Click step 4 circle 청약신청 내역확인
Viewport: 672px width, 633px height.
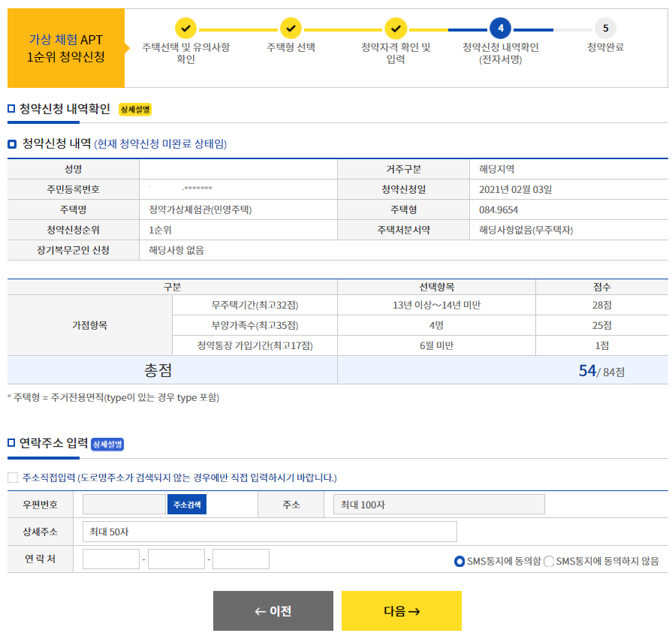[x=501, y=29]
